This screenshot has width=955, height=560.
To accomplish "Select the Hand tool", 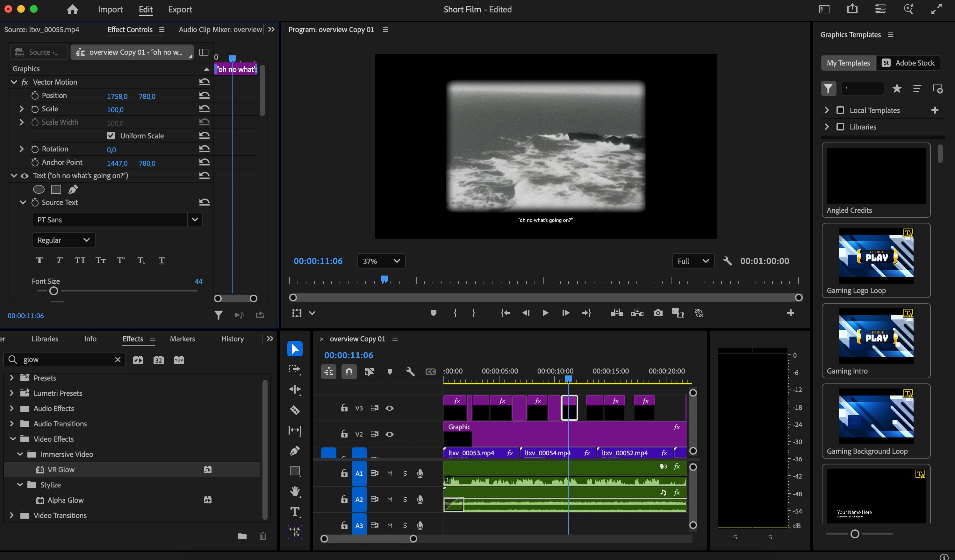I will coord(295,491).
